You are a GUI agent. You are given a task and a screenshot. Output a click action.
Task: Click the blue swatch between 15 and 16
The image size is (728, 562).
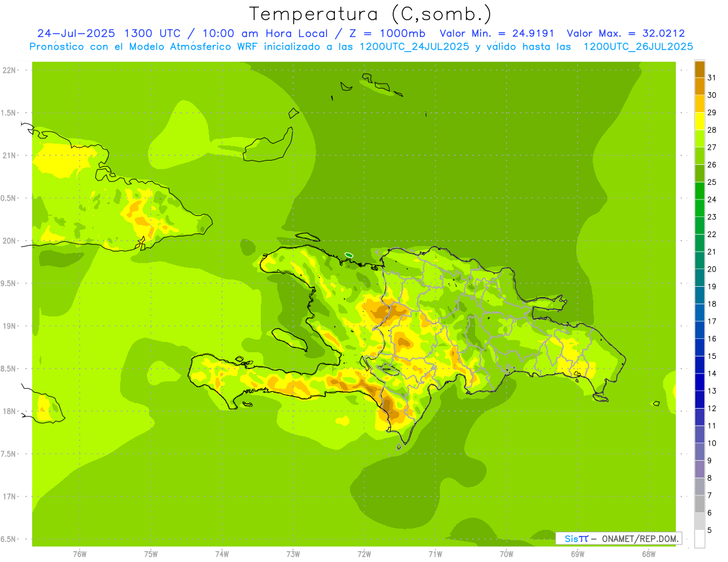point(699,347)
